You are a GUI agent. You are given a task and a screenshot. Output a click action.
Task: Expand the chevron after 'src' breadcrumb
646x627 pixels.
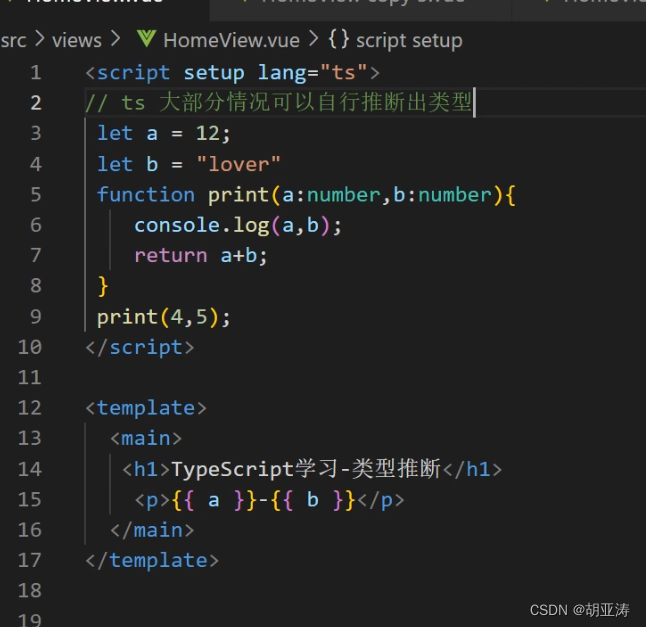40,39
